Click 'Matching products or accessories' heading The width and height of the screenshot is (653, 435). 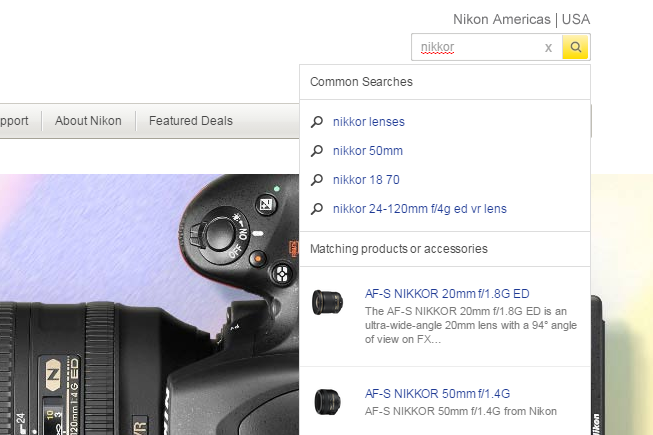click(399, 249)
